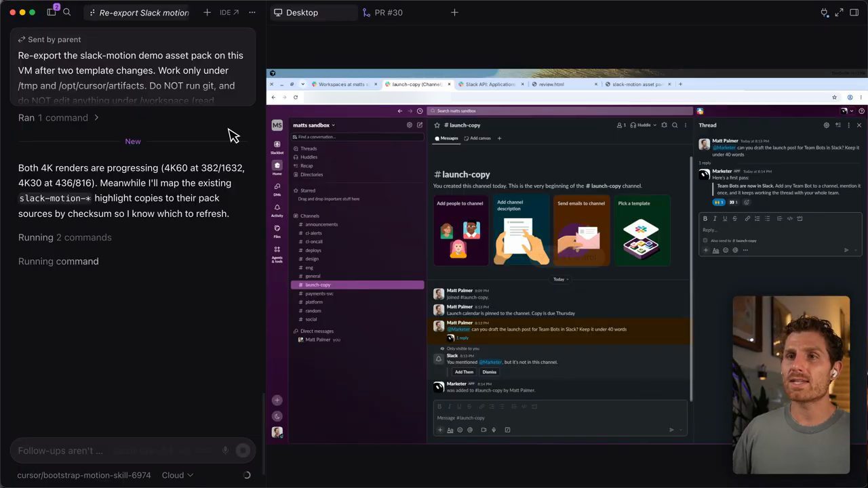Image resolution: width=868 pixels, height=488 pixels.
Task: Check 'Also send to #launch-copy' box
Action: 705,241
